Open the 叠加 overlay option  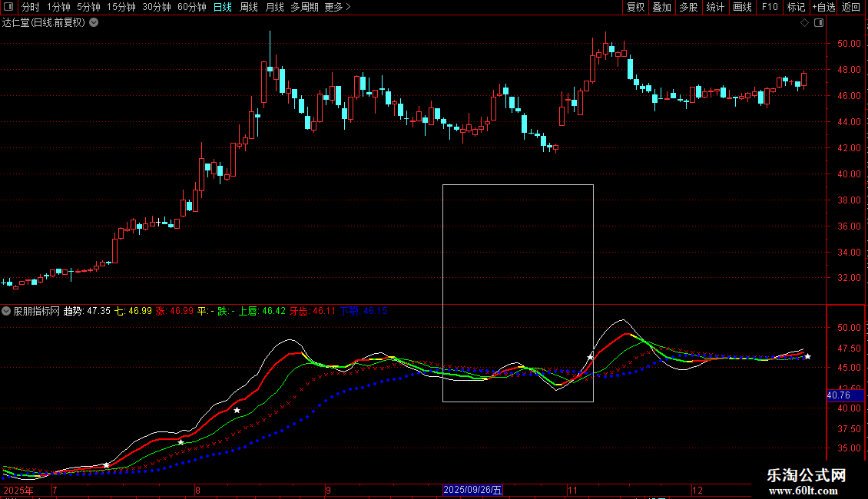point(661,7)
